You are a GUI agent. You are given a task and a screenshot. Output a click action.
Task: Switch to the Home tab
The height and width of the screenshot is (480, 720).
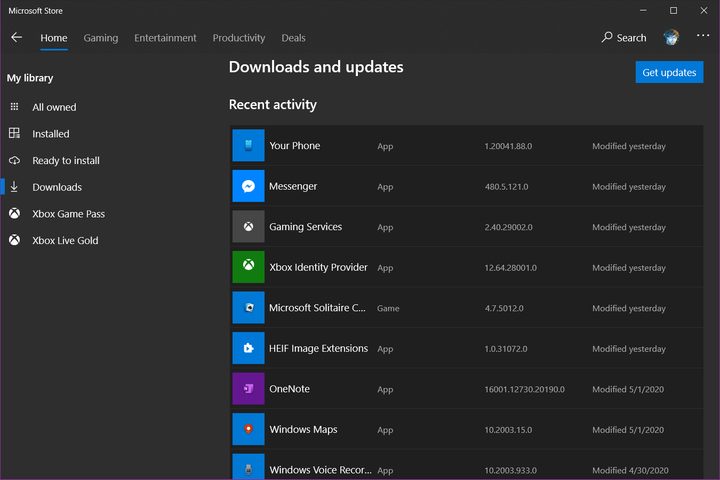pos(54,38)
